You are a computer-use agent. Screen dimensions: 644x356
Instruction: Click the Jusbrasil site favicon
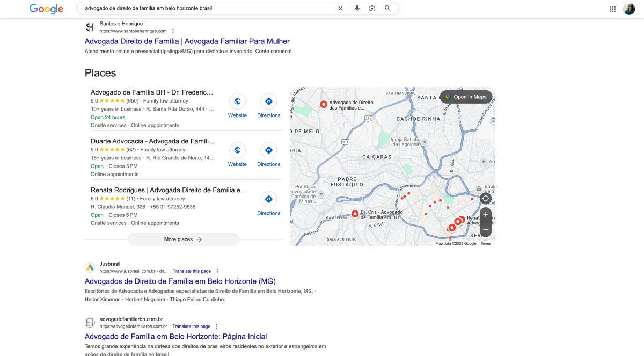pos(90,267)
